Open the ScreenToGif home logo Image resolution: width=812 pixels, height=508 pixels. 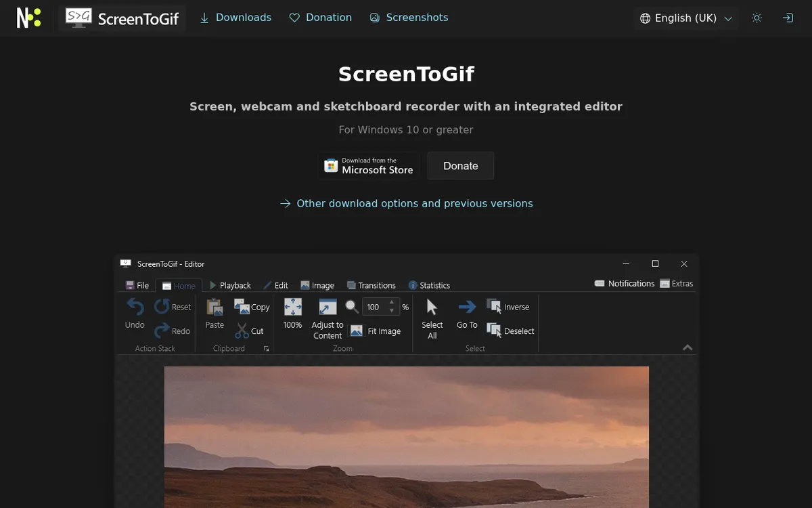[x=122, y=18]
